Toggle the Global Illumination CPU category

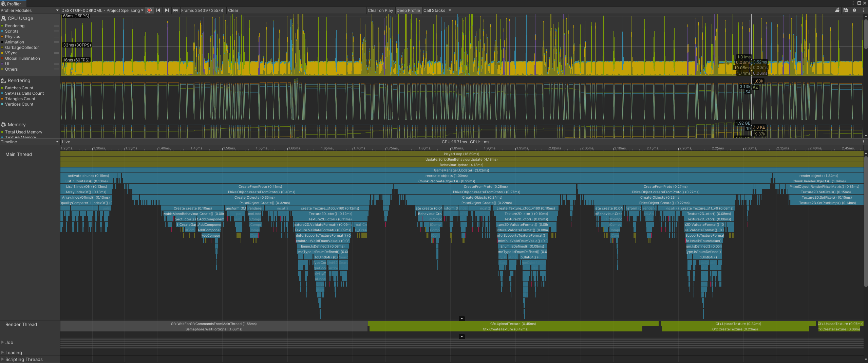click(2, 58)
